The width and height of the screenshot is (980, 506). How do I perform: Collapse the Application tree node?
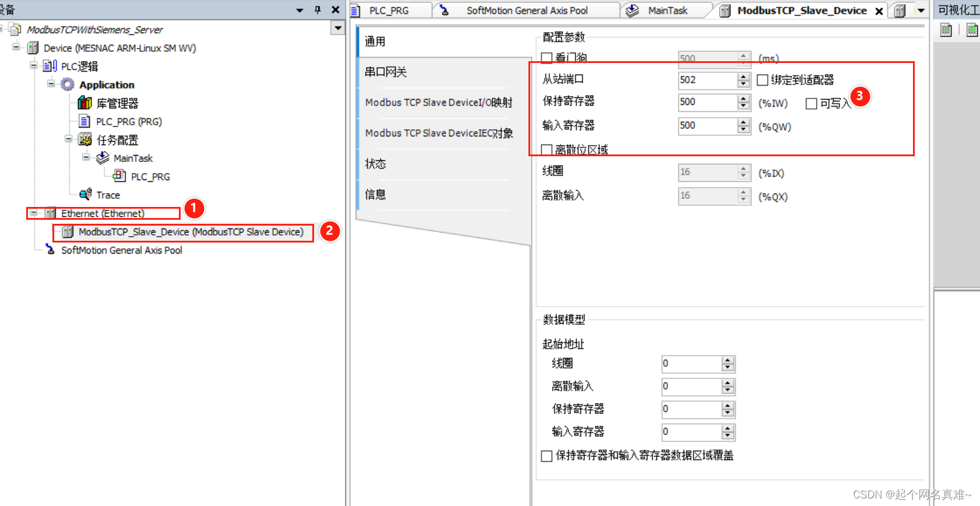51,84
